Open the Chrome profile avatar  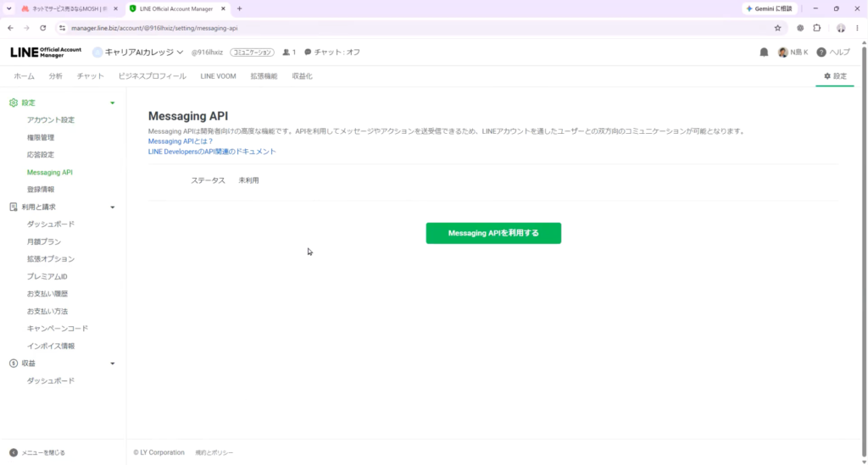(x=841, y=28)
